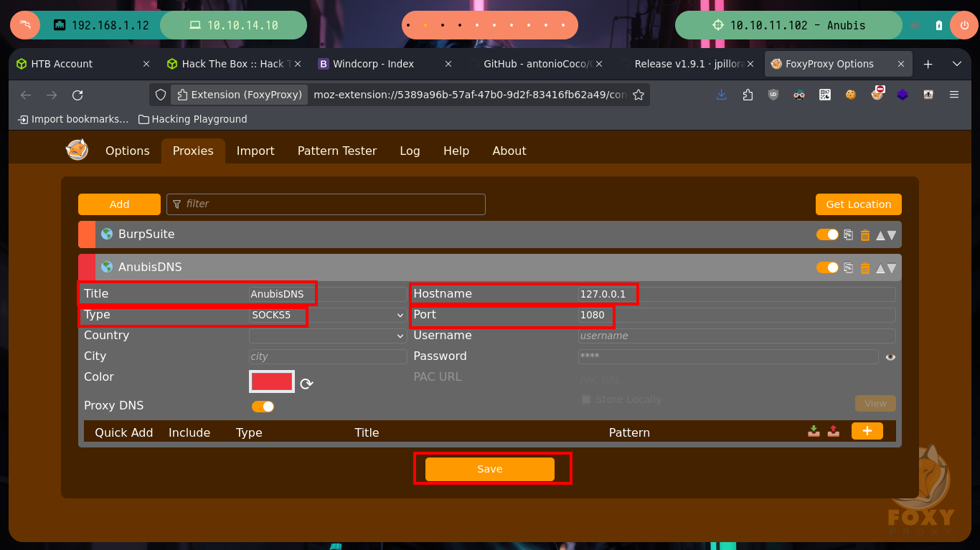The height and width of the screenshot is (550, 980).
Task: Switch to Release v1.9.1 browser tab
Action: pyautogui.click(x=687, y=64)
